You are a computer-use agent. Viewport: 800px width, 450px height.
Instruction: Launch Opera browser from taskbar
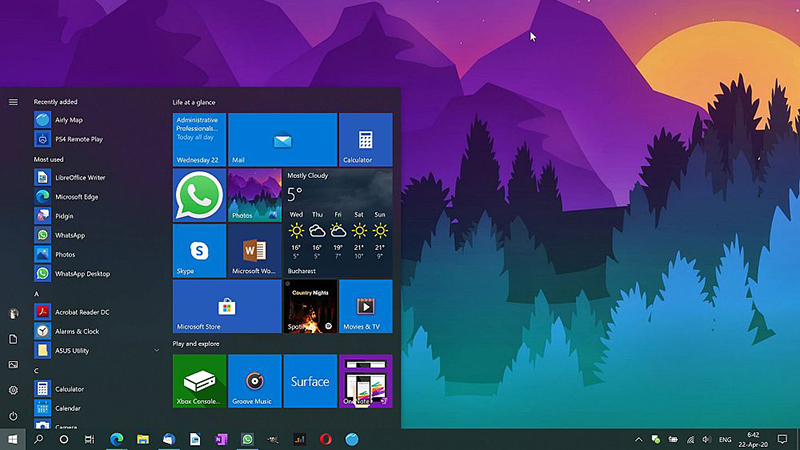tap(326, 439)
